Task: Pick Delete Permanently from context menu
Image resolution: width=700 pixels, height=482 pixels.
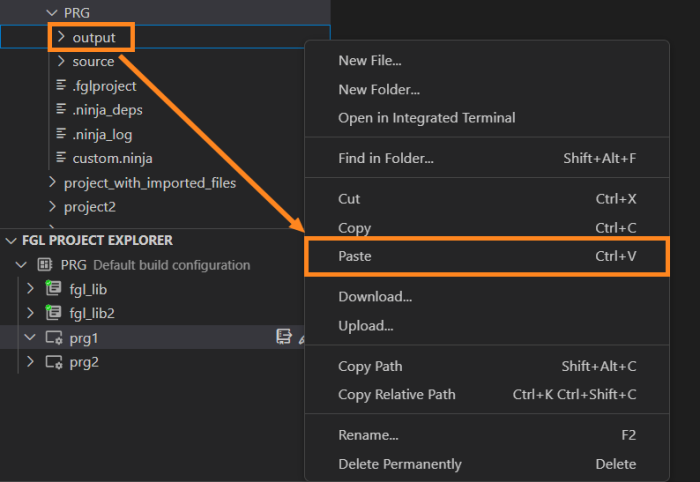Action: [399, 464]
